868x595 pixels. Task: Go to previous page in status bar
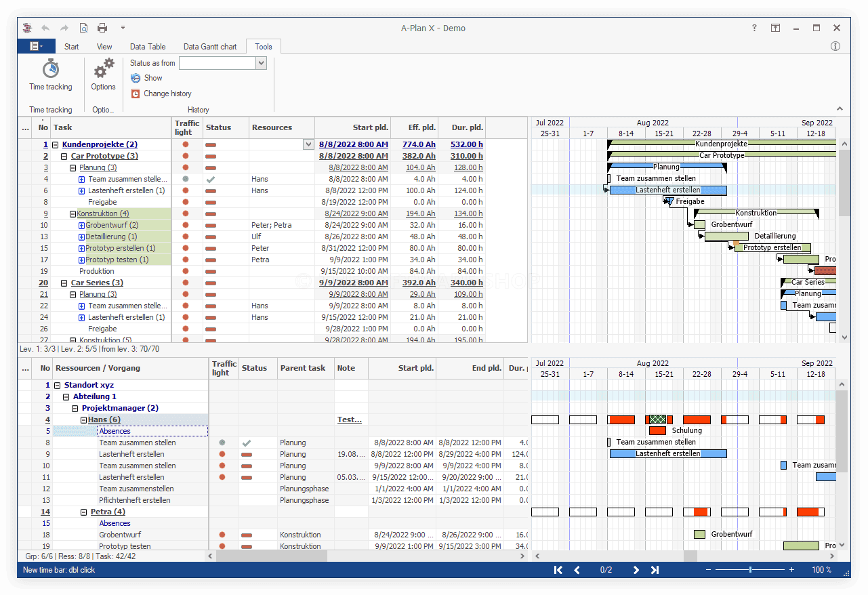click(x=577, y=570)
